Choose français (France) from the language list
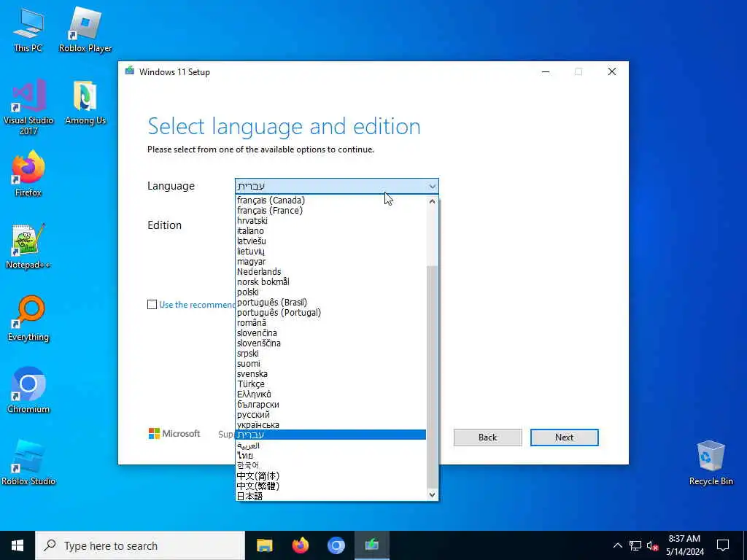Viewport: 747px width, 560px height. coord(330,210)
